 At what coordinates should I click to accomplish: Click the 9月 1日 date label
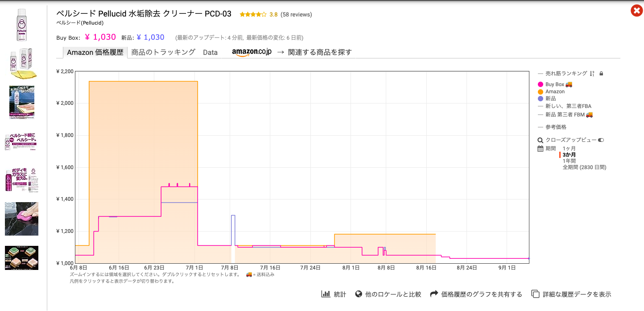[507, 268]
